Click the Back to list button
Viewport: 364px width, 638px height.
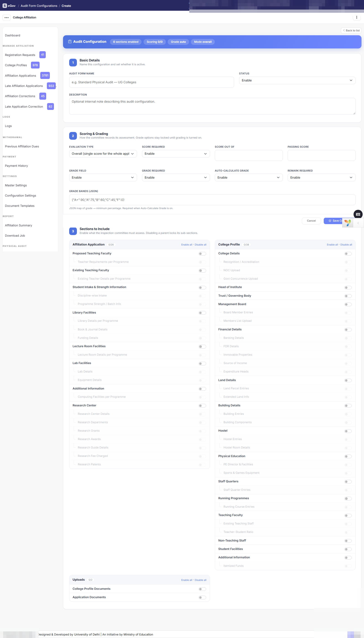point(351,30)
